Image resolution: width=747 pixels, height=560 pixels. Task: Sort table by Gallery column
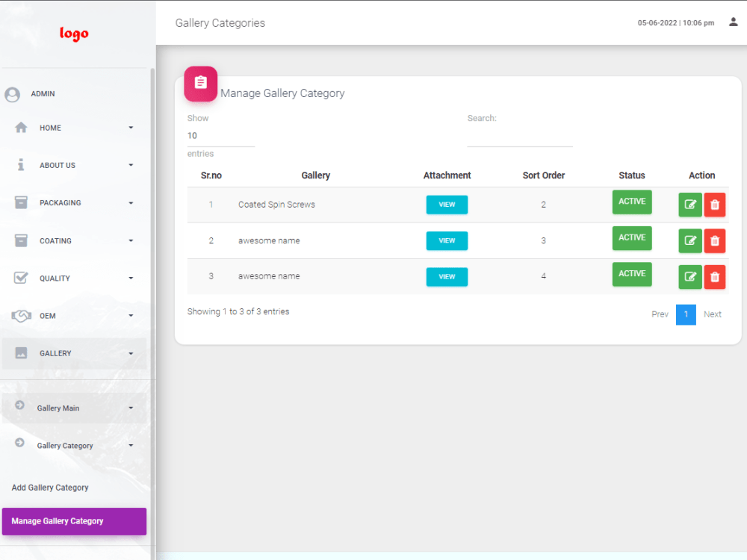point(316,175)
